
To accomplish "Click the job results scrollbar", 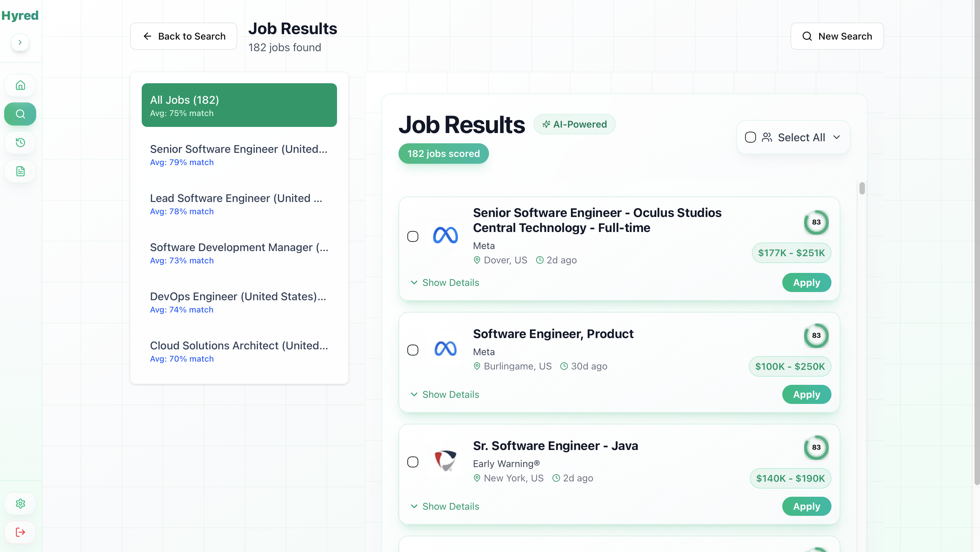I will click(862, 188).
